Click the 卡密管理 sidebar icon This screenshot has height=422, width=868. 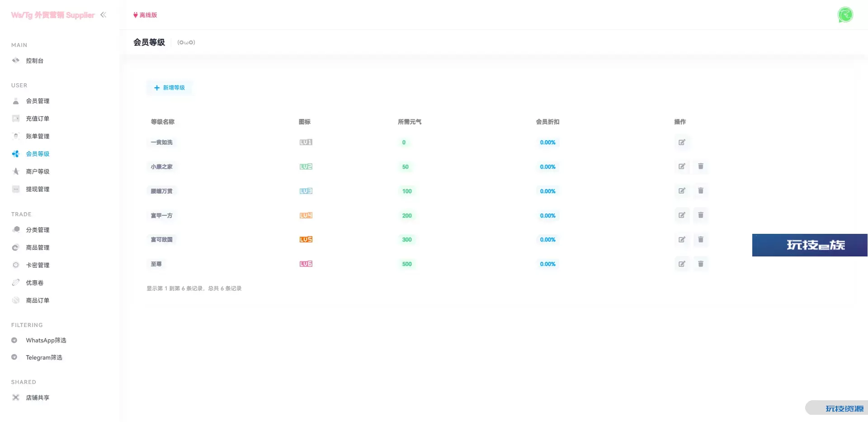tap(16, 265)
